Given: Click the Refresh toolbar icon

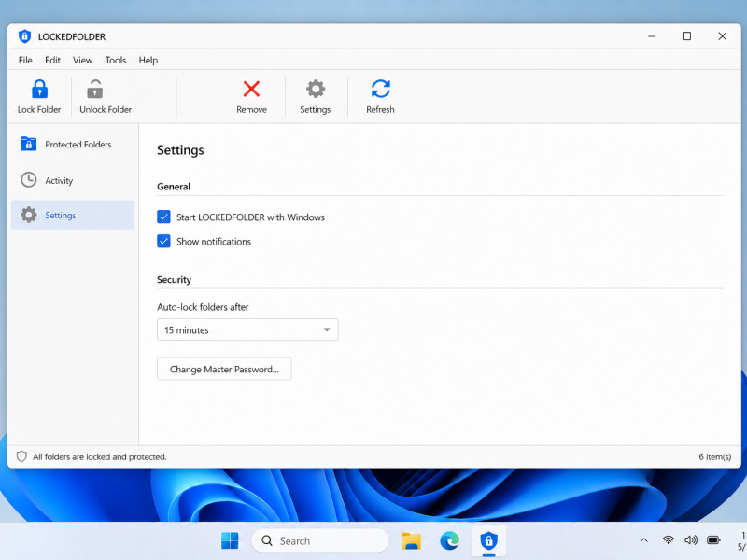Looking at the screenshot, I should 380,89.
